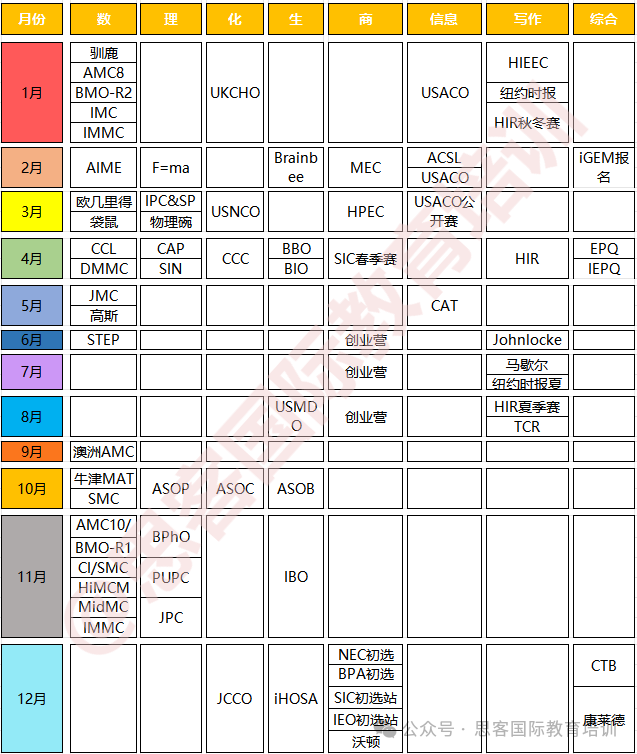
Task: Select the HPEC cell
Action: pos(365,212)
